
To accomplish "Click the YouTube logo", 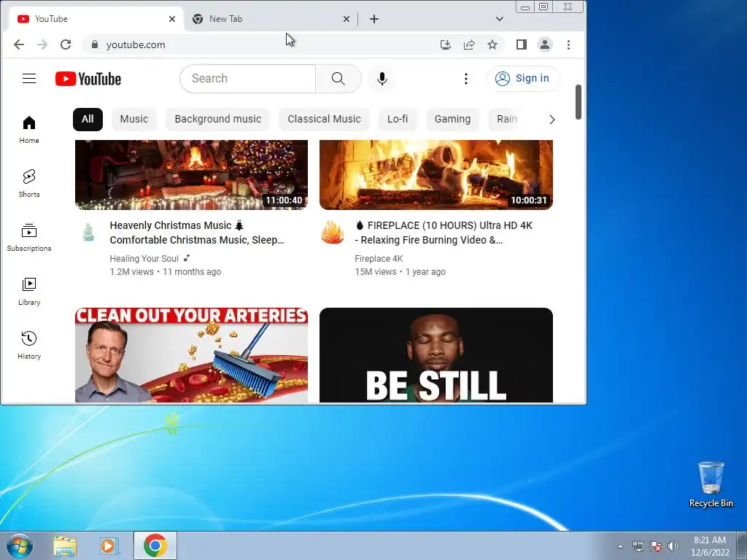I will tap(88, 79).
